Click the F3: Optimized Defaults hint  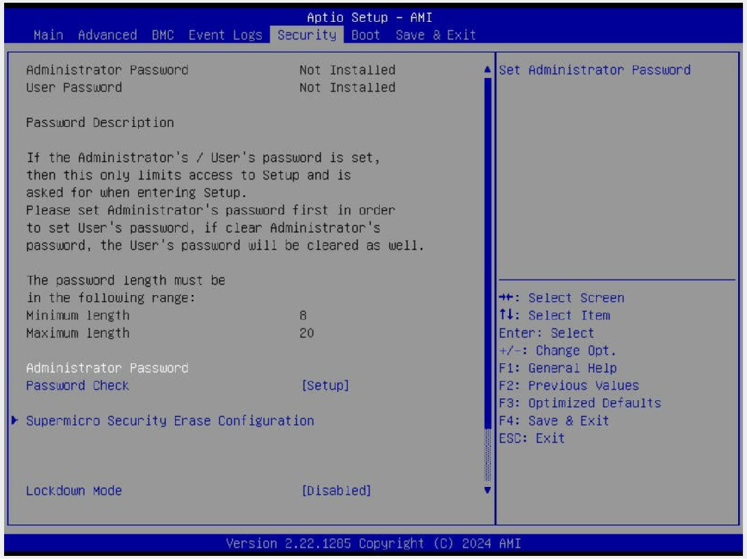click(x=580, y=403)
